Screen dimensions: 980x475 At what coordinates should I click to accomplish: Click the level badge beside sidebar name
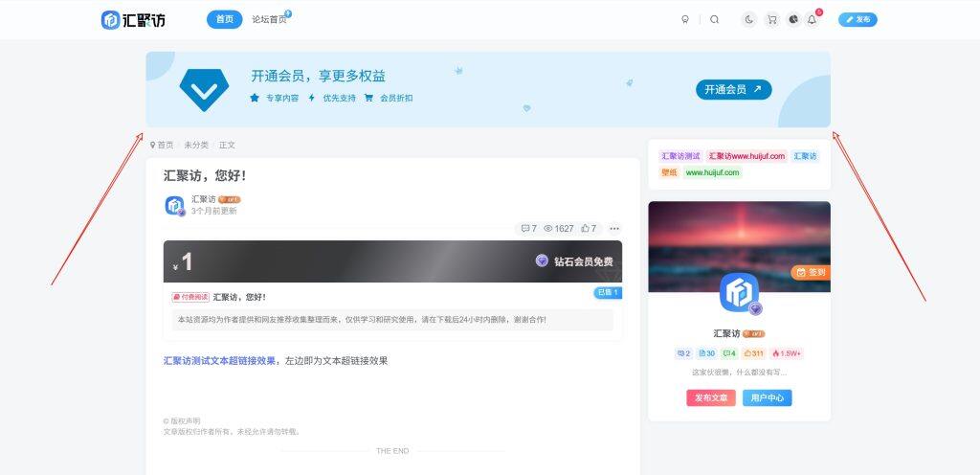coord(754,334)
